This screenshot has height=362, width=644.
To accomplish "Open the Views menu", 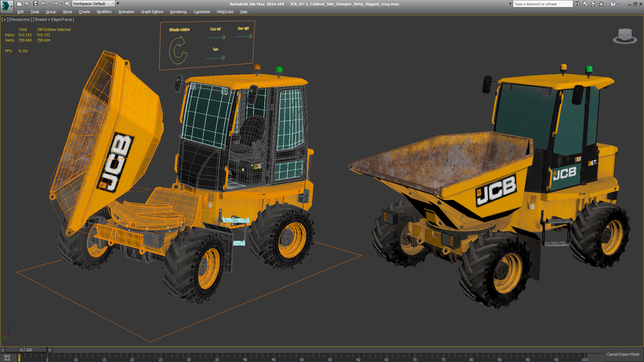I will [67, 12].
